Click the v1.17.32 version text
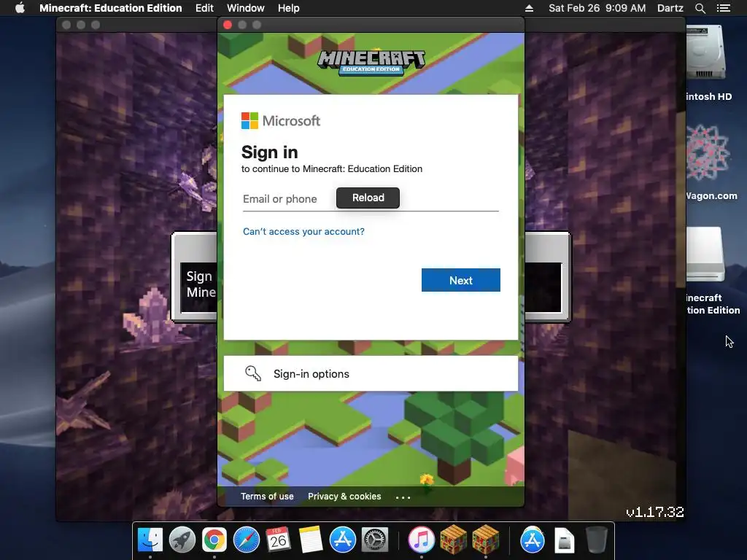 pyautogui.click(x=654, y=512)
